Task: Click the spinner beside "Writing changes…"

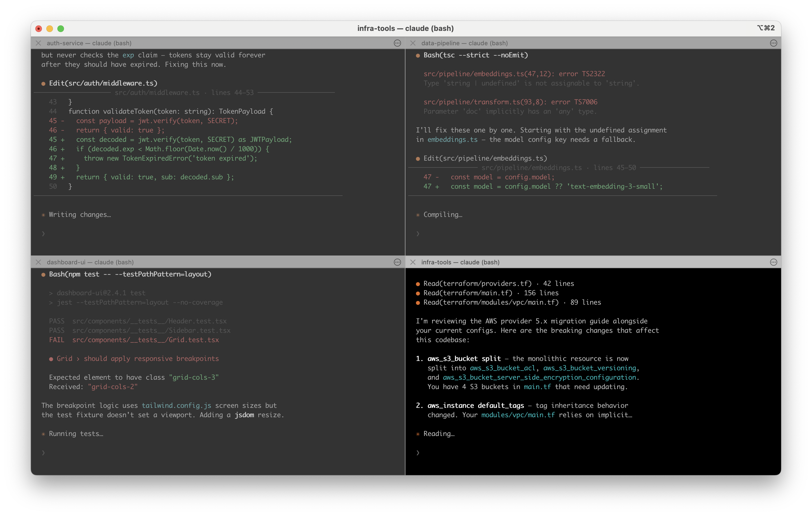Action: pyautogui.click(x=43, y=214)
